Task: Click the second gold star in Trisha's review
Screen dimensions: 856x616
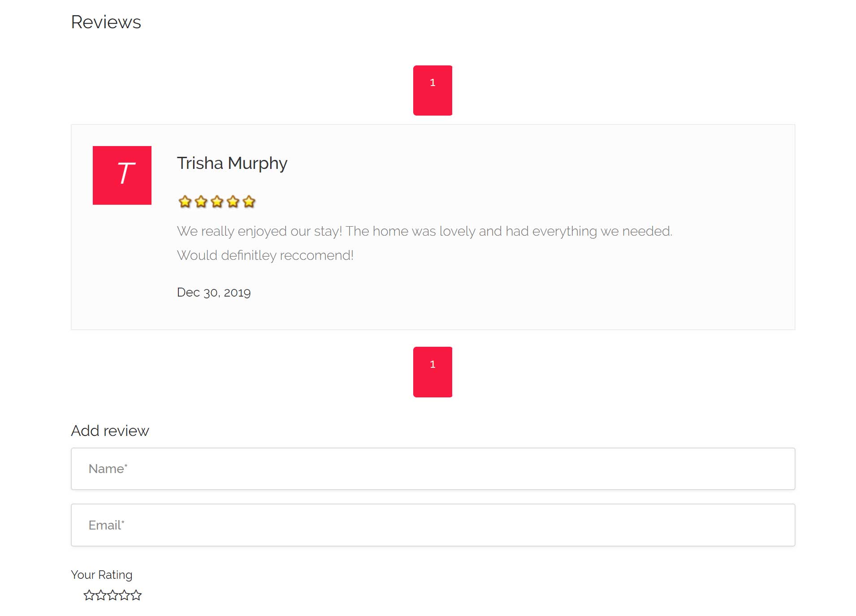Action: pyautogui.click(x=201, y=202)
